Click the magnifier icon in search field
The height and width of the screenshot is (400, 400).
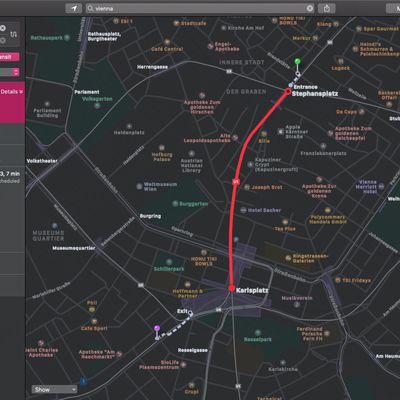(x=90, y=8)
